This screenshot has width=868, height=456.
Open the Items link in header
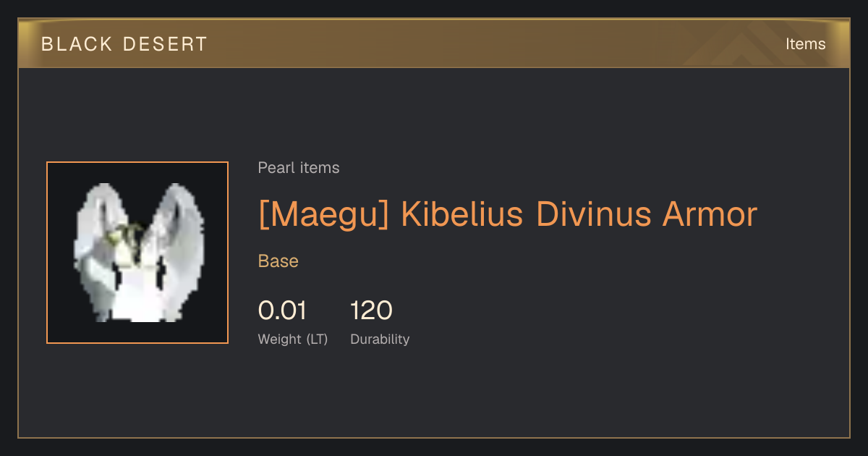[x=805, y=44]
